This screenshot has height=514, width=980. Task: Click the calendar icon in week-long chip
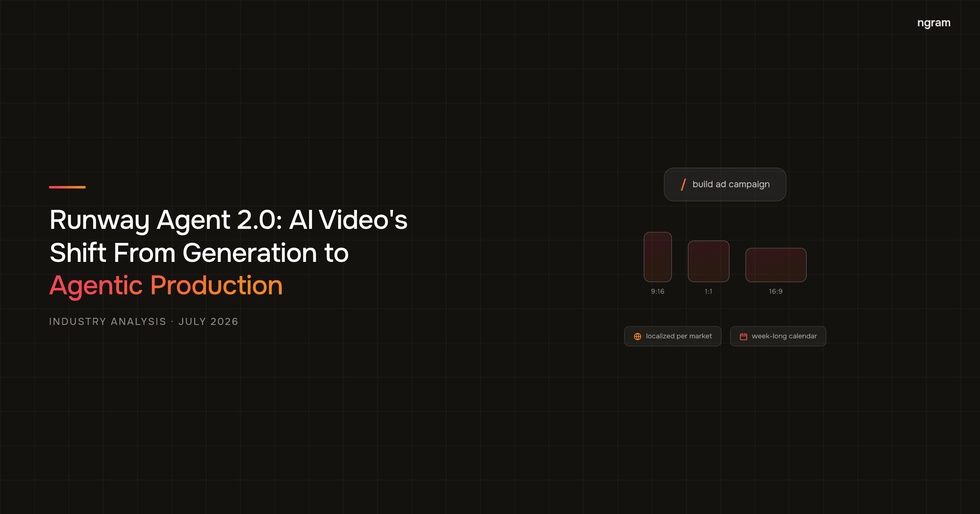[743, 337]
